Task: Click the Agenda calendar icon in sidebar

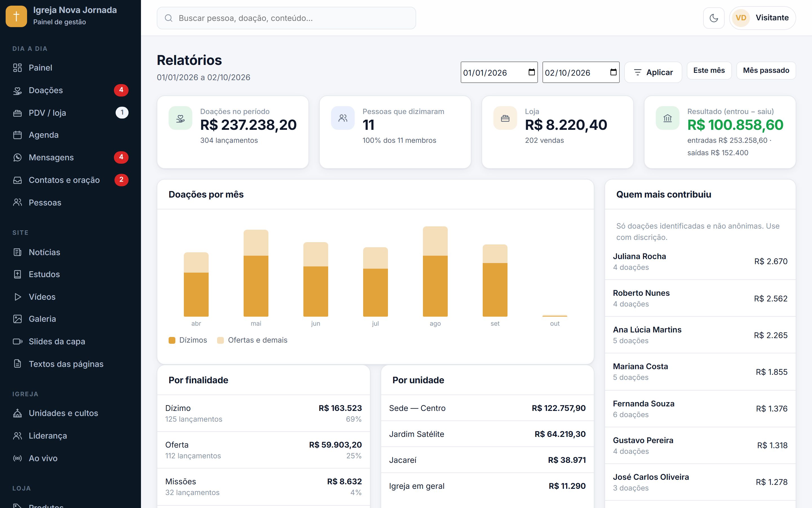Action: pos(17,135)
